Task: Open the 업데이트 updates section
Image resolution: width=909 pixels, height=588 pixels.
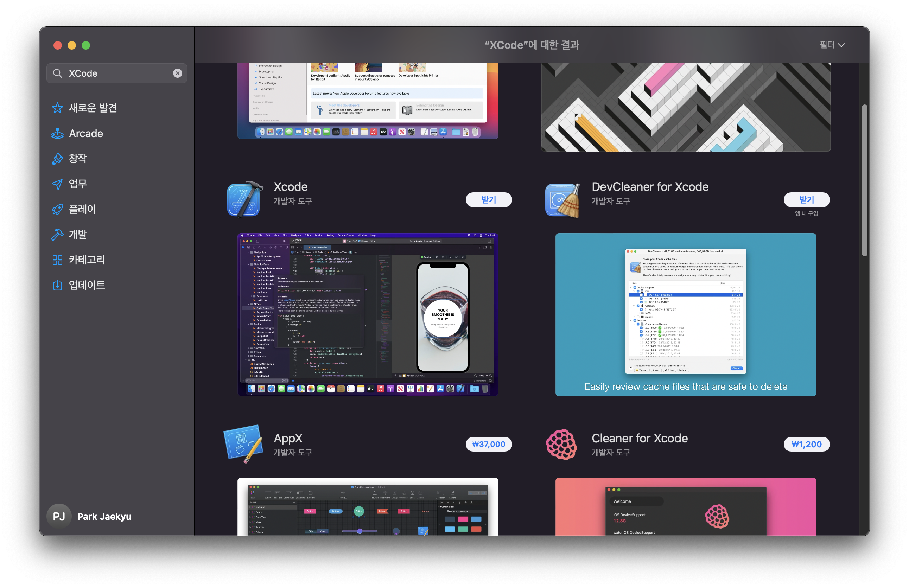Action: tap(86, 285)
